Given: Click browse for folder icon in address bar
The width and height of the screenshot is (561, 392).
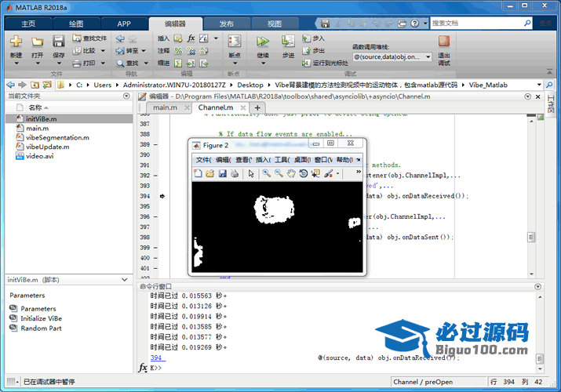Looking at the screenshot, I should click(x=47, y=85).
